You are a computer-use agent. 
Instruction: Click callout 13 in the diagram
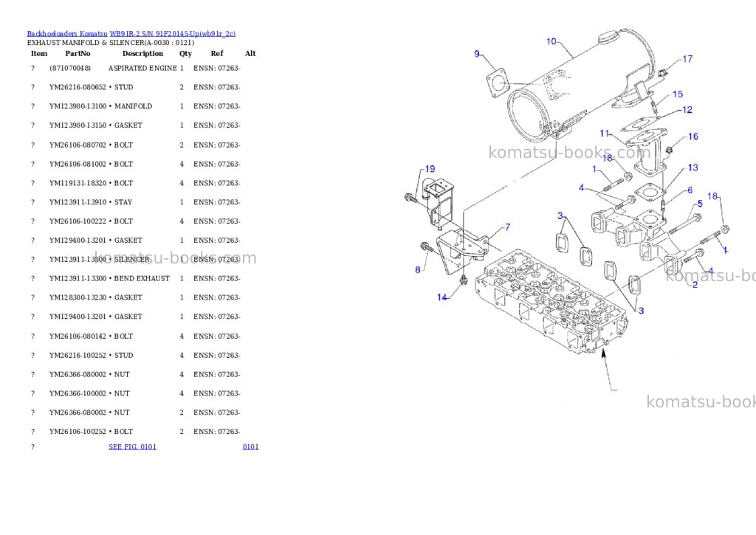click(x=693, y=168)
